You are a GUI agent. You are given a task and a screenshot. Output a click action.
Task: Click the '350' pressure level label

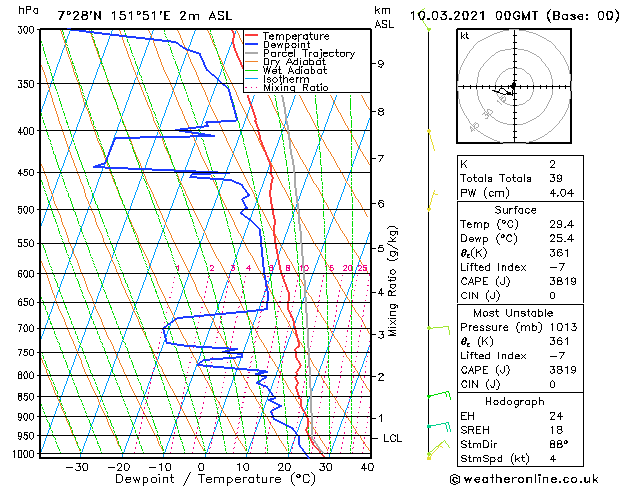pyautogui.click(x=28, y=84)
